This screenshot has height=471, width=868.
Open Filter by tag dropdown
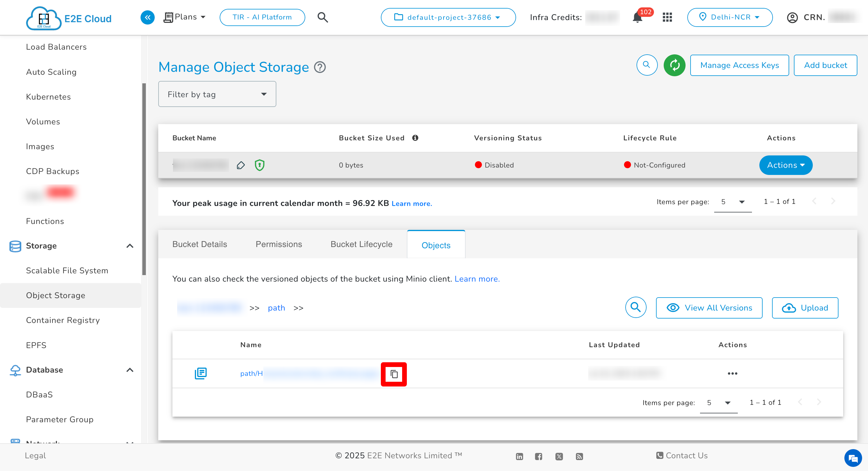217,94
